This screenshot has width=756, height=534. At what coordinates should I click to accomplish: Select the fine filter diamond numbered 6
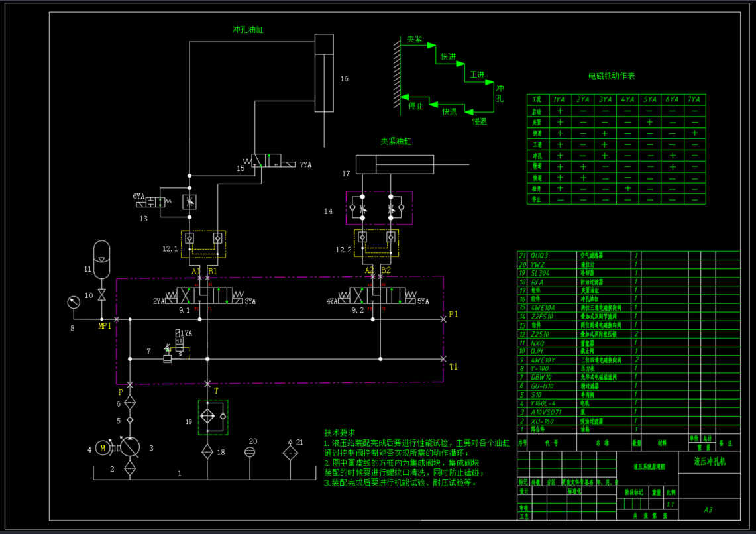pos(130,402)
